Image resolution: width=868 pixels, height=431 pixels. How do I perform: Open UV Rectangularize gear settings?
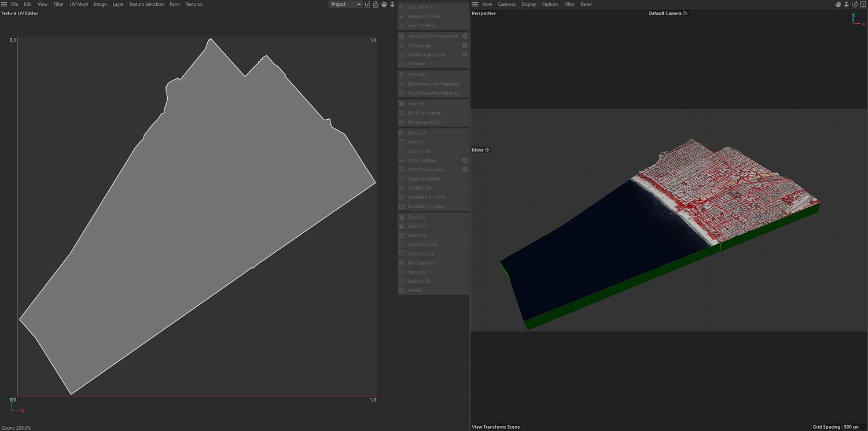(x=465, y=170)
